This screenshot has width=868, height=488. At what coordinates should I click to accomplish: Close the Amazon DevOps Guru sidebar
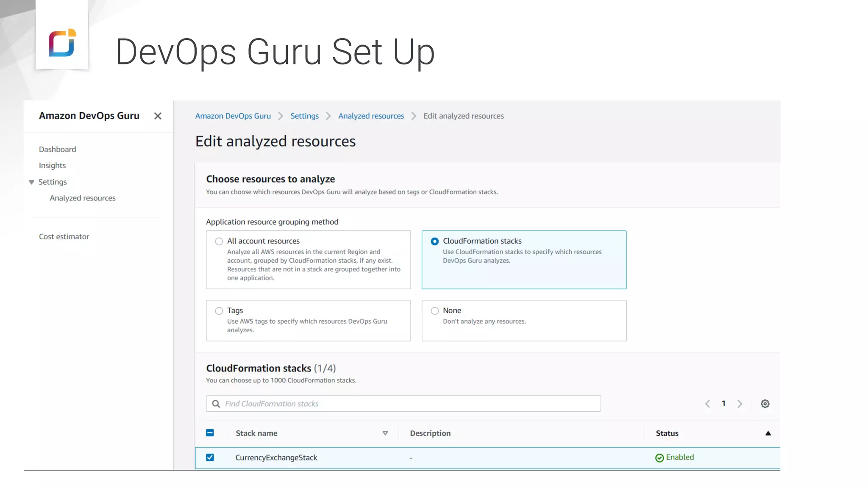pyautogui.click(x=158, y=116)
